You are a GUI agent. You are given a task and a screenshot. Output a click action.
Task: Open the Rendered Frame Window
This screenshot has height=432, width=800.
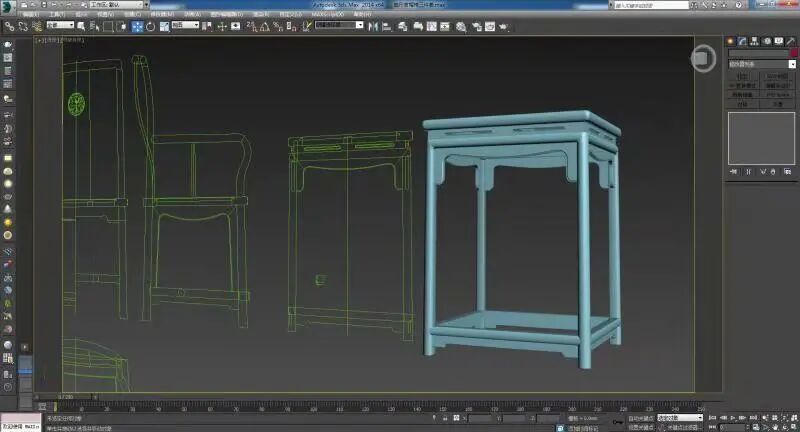489,26
